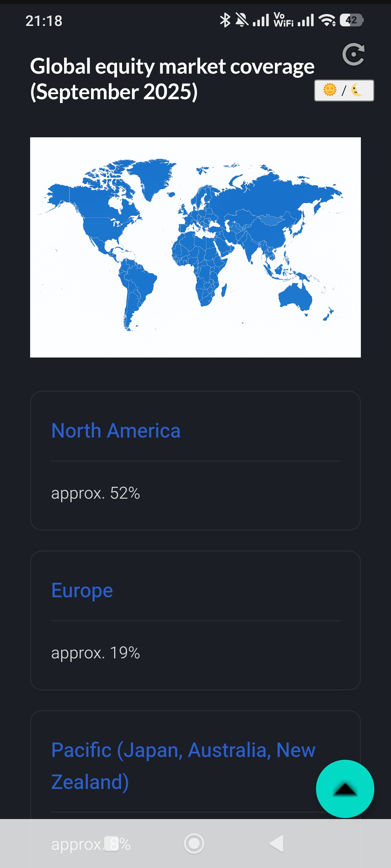Tap the battery level indicator
Viewport: 391px width, 868px height.
click(x=351, y=20)
